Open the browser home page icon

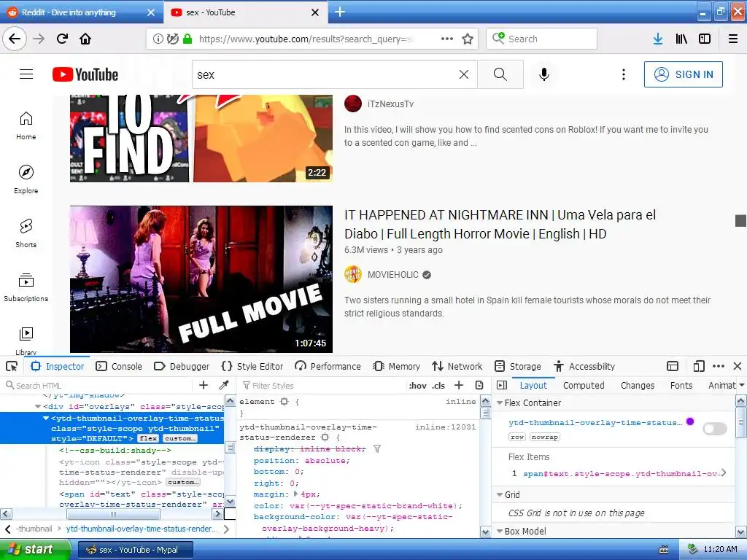coord(85,39)
